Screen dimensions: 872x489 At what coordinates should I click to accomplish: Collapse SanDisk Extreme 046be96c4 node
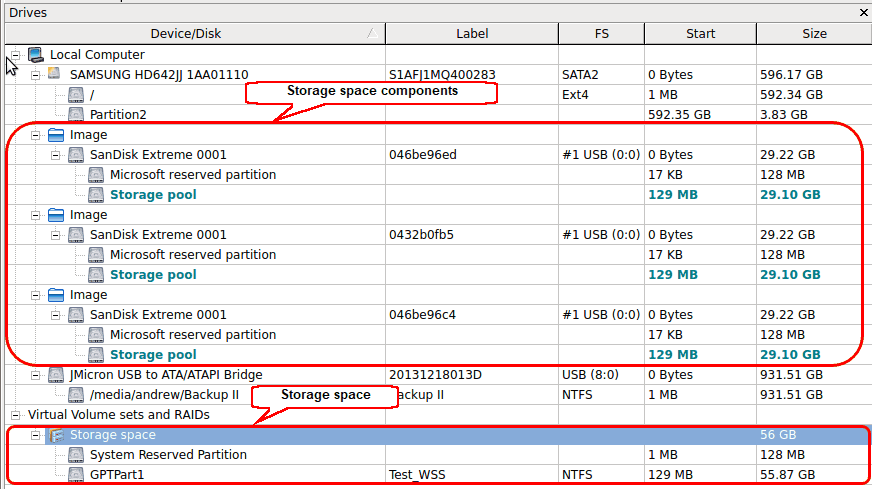(56, 315)
